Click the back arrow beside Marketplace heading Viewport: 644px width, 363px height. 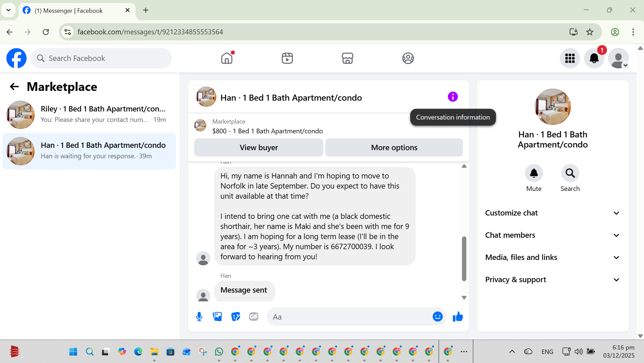pyautogui.click(x=14, y=87)
